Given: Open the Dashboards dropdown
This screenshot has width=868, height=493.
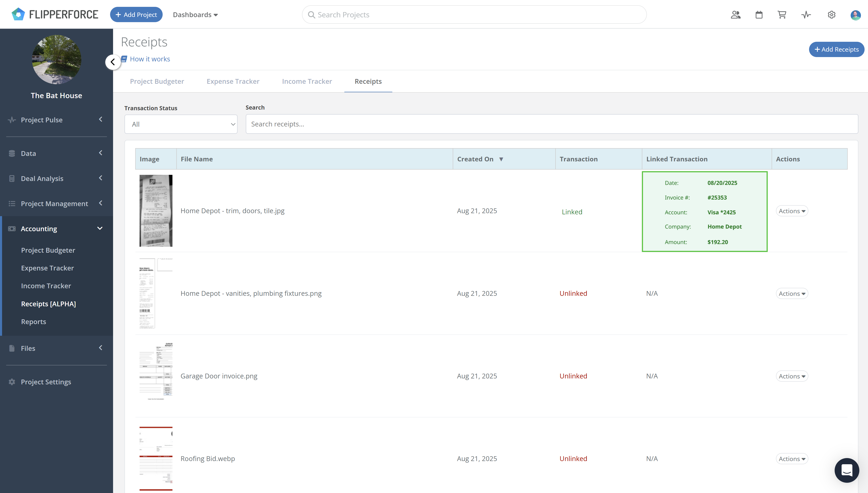Looking at the screenshot, I should coord(195,15).
